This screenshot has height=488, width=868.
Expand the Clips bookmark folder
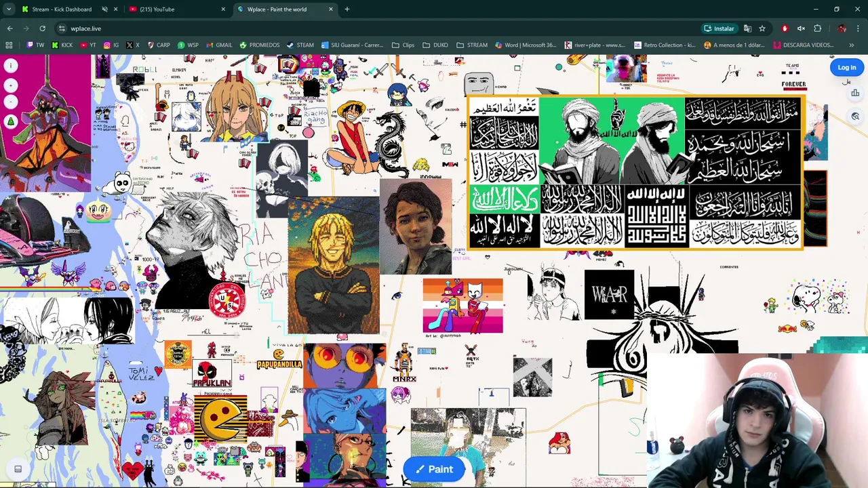403,45
